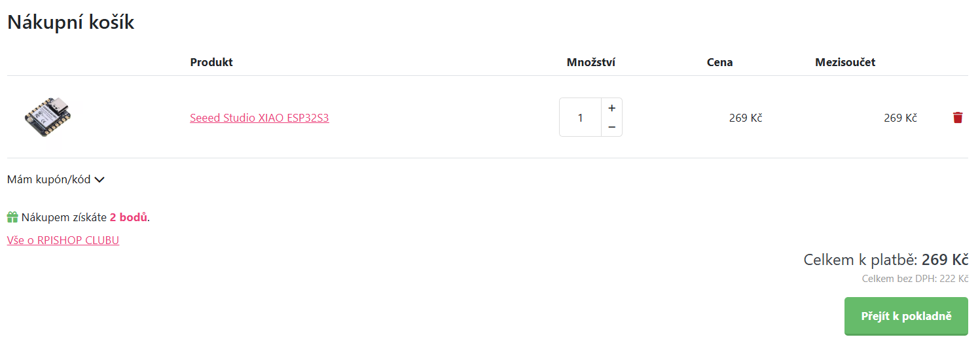The width and height of the screenshot is (980, 354).
Task: Click the Cena column header
Action: point(719,62)
